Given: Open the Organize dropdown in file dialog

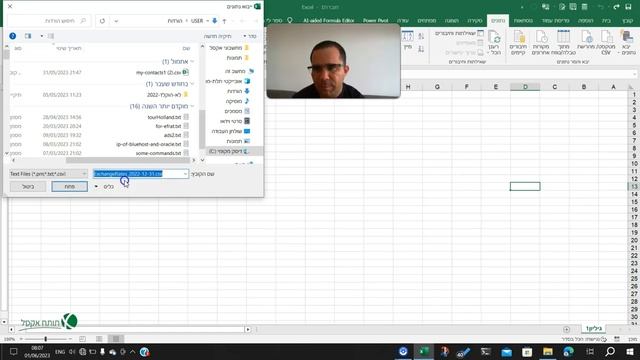Looking at the screenshot, I should point(250,36).
